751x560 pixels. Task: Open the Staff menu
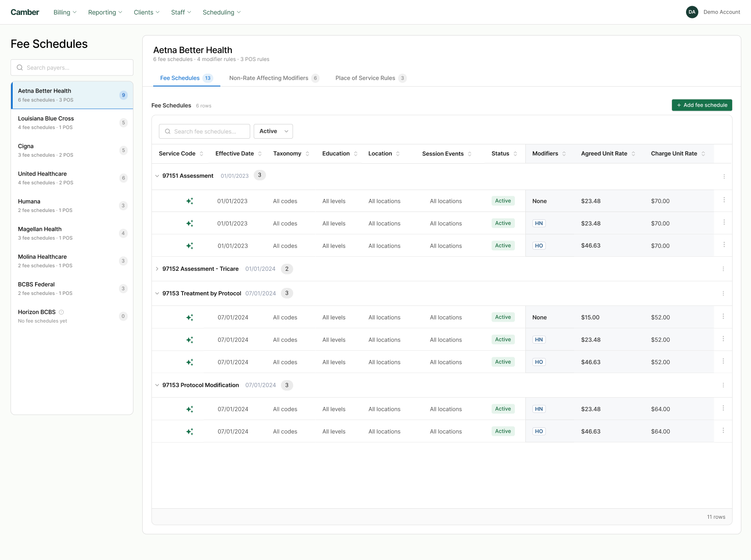[181, 12]
